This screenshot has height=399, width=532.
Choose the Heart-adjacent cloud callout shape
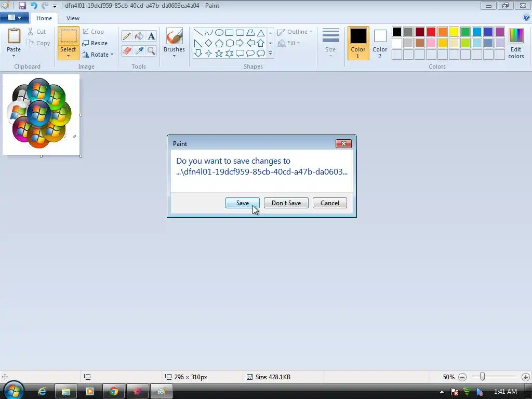[x=261, y=54]
